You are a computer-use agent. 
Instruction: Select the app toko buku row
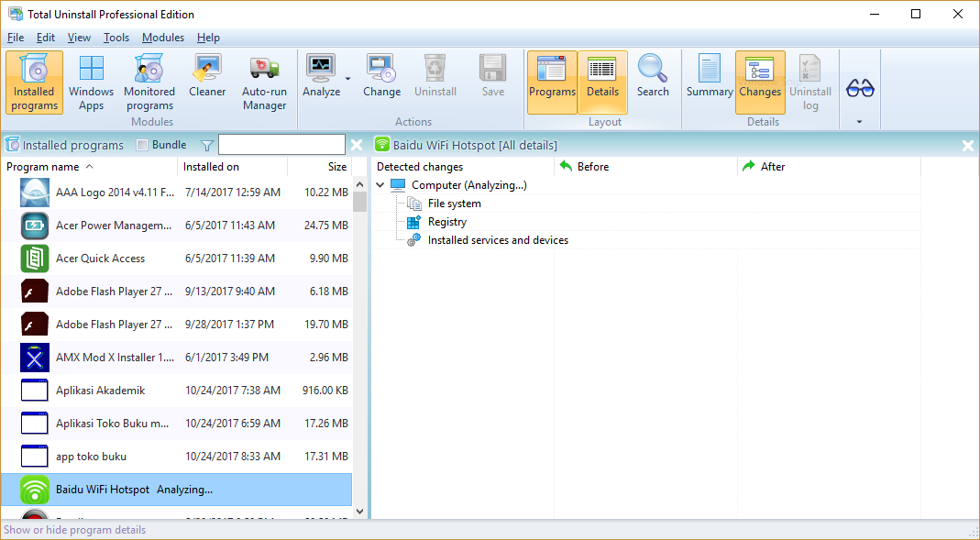(x=176, y=457)
